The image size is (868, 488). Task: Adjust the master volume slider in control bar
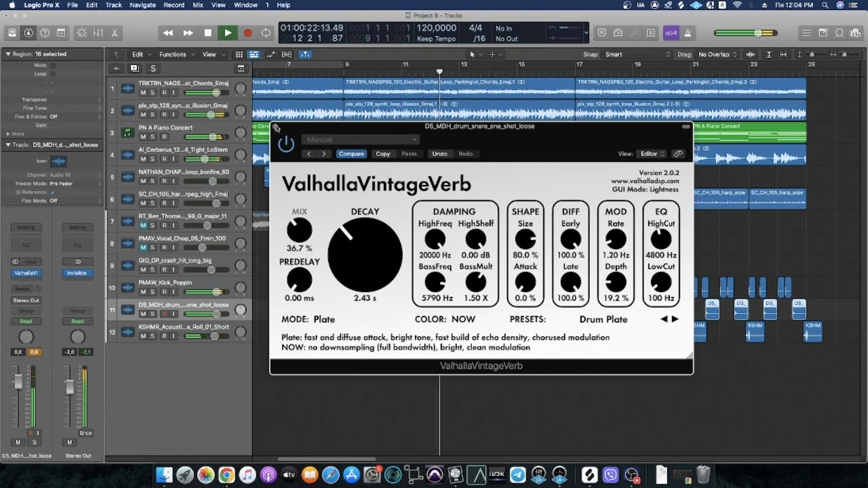coord(746,33)
